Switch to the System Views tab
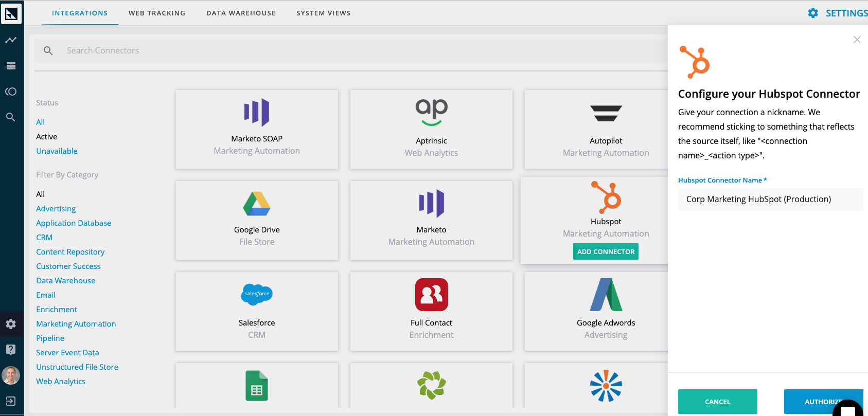 (x=324, y=13)
